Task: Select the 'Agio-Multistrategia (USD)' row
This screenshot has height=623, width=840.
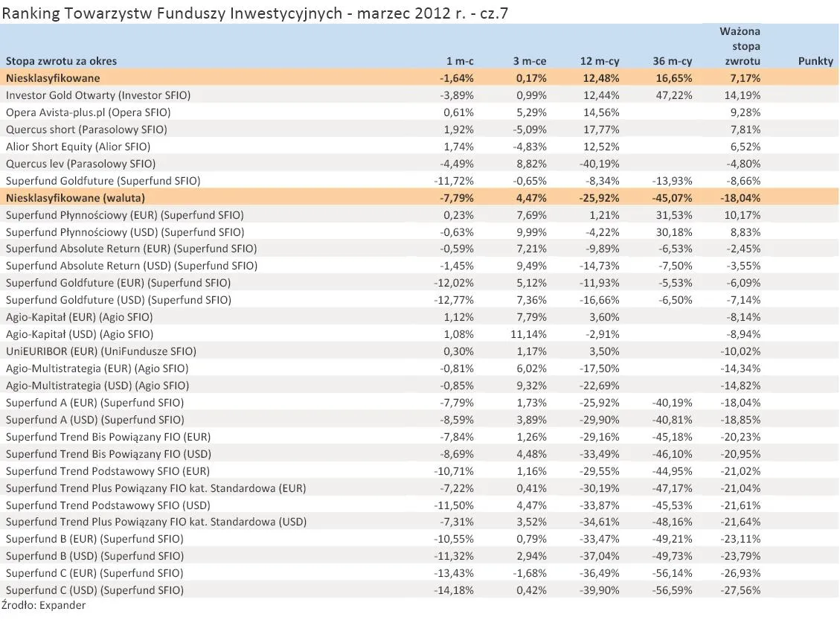Action: pos(95,385)
